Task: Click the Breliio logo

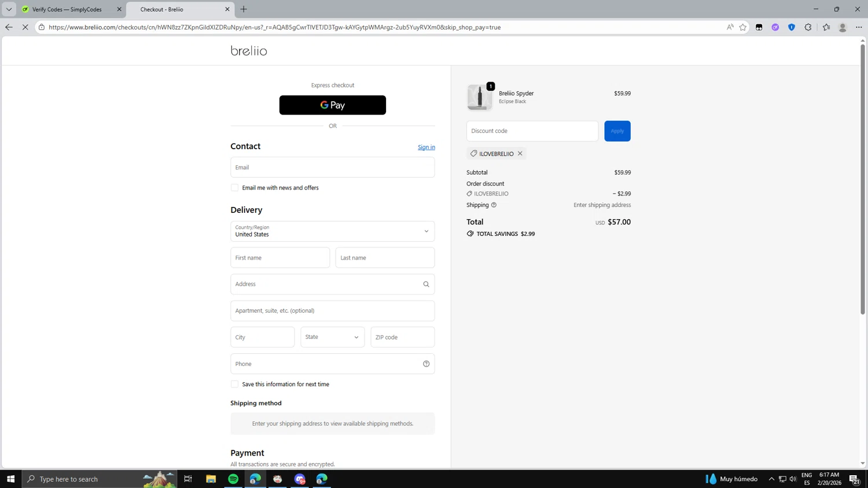Action: click(249, 51)
